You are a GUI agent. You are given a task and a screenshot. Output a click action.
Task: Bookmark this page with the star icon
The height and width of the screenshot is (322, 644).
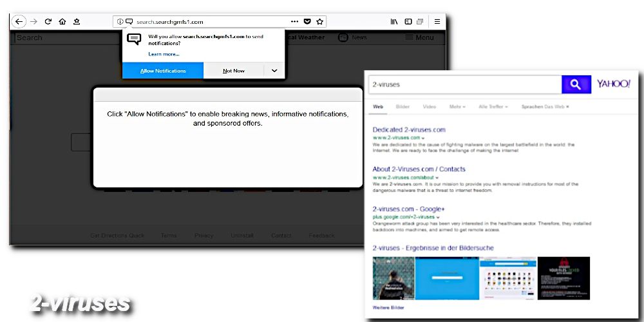(319, 22)
